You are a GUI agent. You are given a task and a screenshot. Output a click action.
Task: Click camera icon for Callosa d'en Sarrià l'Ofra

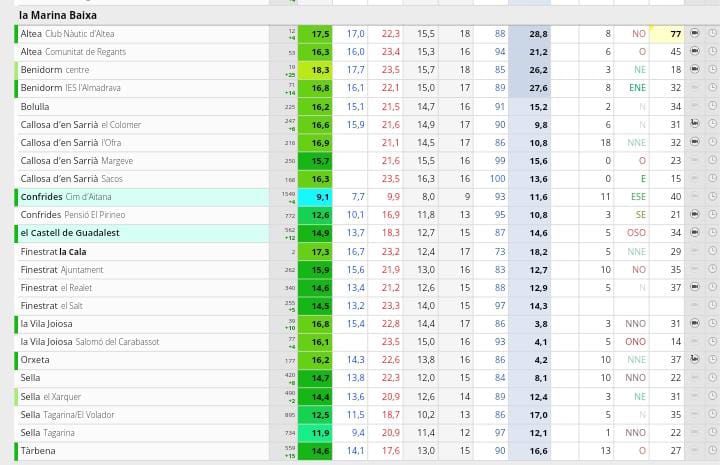(695, 143)
